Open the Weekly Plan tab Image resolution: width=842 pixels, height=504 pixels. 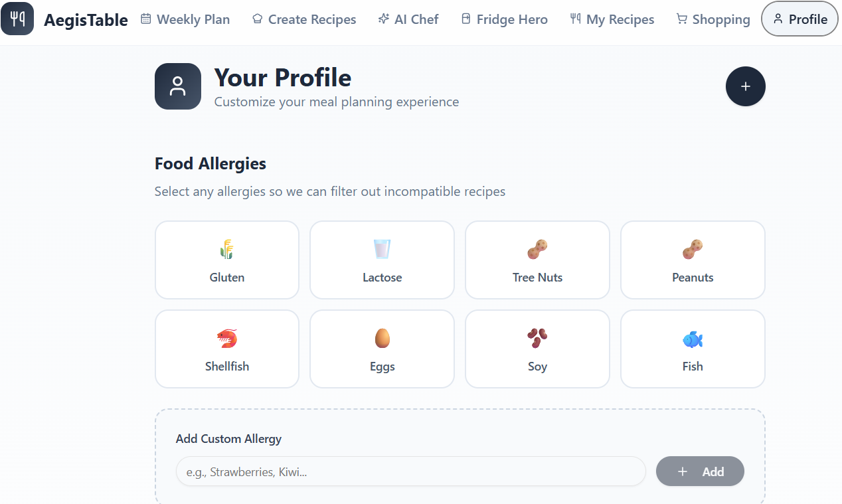(185, 19)
